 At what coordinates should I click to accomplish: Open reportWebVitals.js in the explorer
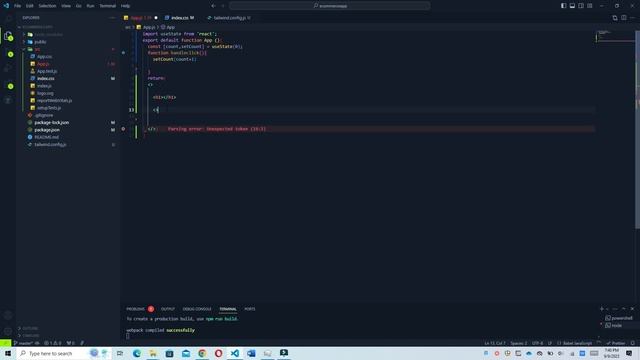[54, 100]
